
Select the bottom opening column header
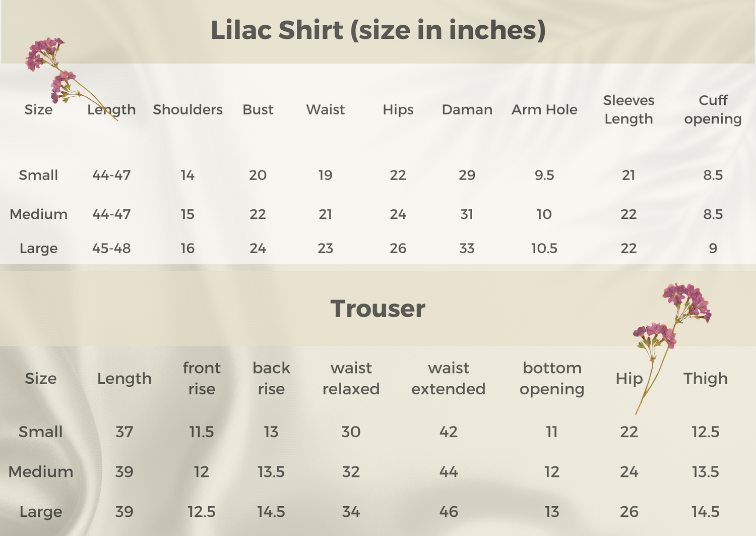click(552, 378)
